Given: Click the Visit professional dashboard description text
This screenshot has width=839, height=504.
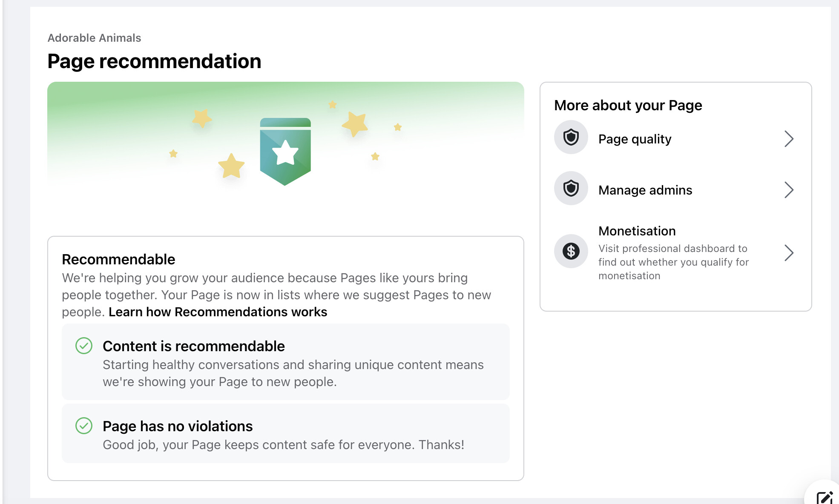Looking at the screenshot, I should (x=673, y=262).
